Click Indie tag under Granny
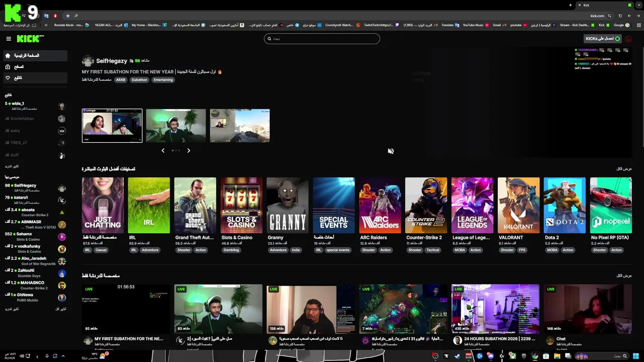 click(x=296, y=250)
